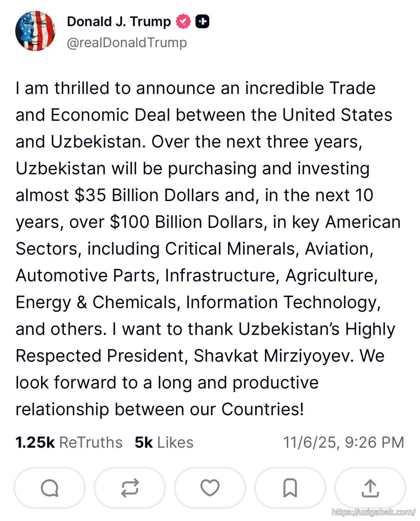Click the 11/6/25, 9:26 PM timestamp
Image resolution: width=420 pixels, height=521 pixels.
344,442
